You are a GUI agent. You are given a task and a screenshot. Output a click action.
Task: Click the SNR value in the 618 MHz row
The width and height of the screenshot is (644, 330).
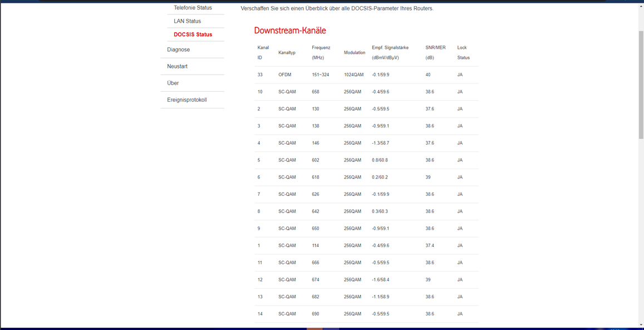[x=428, y=177]
